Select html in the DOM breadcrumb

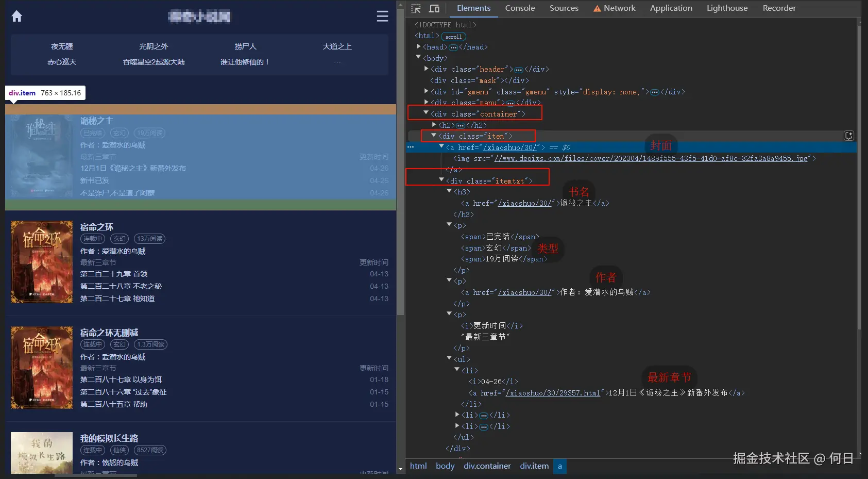tap(418, 466)
